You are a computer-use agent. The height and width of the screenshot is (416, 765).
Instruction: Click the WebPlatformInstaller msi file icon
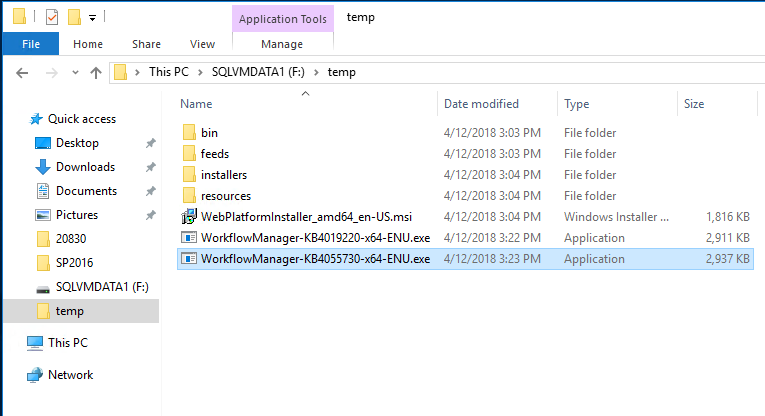point(189,217)
